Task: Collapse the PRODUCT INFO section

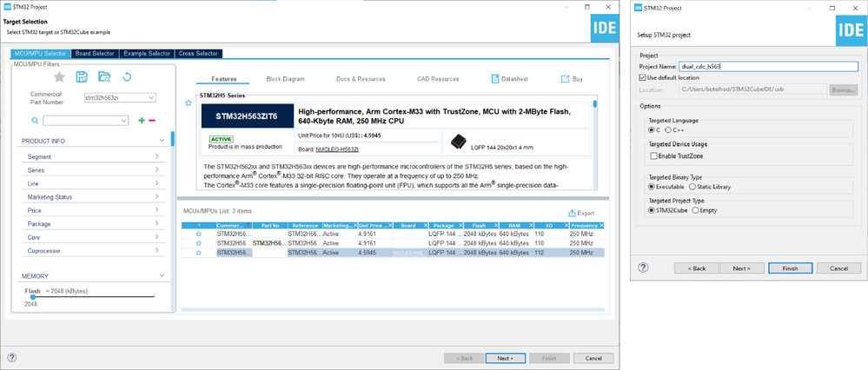Action: point(162,141)
